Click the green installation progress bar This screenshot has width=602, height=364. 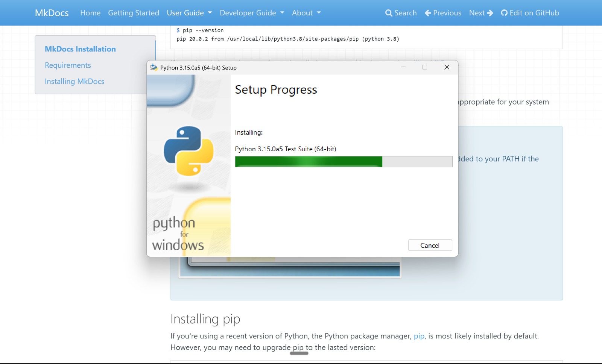click(x=344, y=162)
